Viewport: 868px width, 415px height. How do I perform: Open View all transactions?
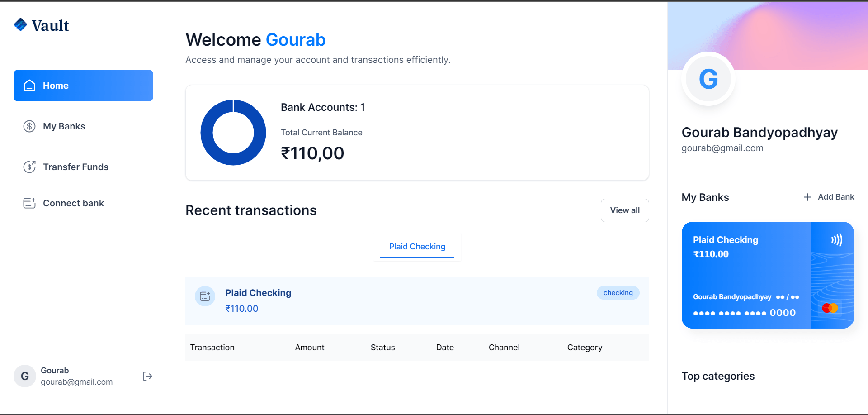point(625,210)
